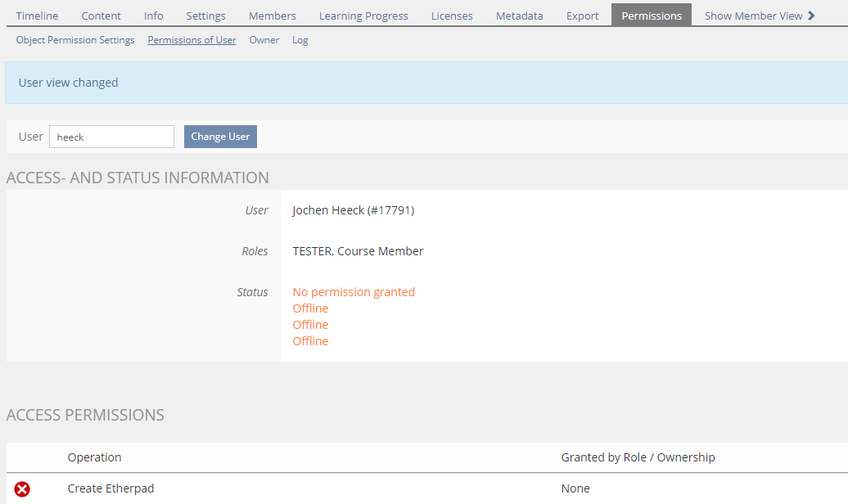Click Show Member View tab
848x504 pixels.
752,16
